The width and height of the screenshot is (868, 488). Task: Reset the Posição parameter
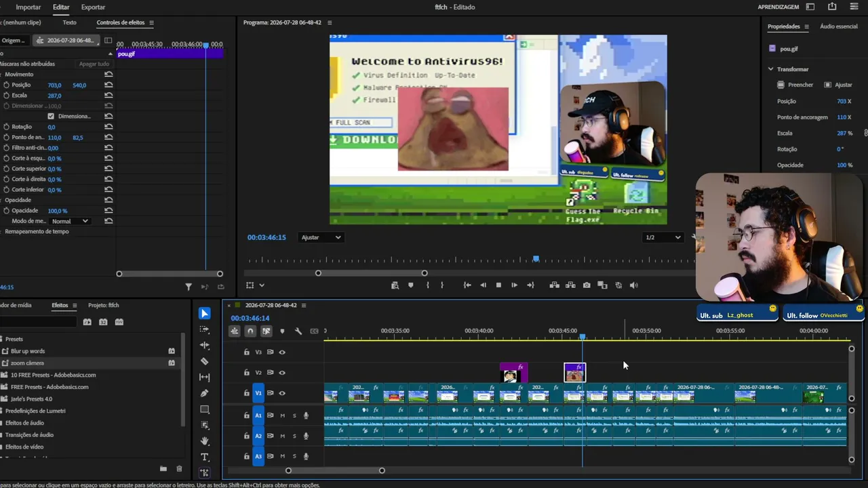(108, 85)
